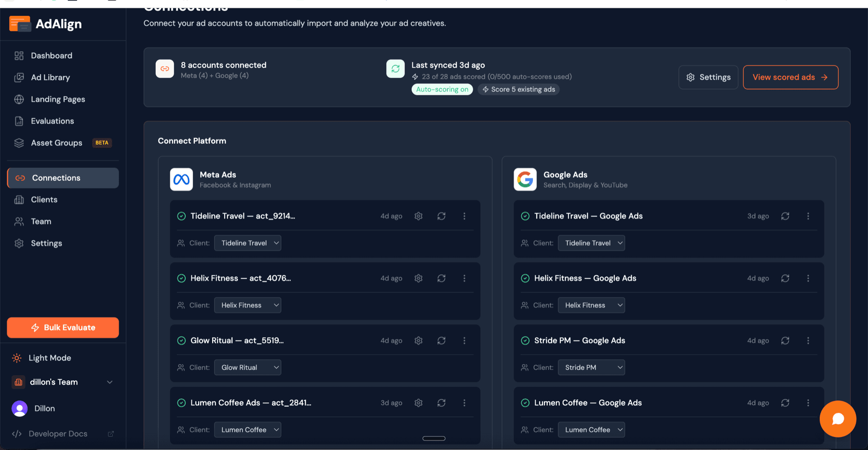
Task: Click Tideline Travel — act_9214 account name
Action: tap(243, 216)
